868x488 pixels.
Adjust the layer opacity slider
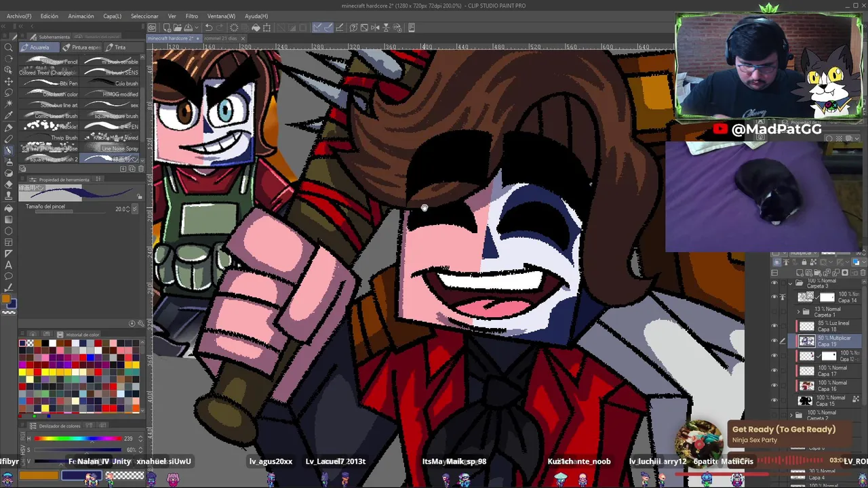(x=836, y=253)
